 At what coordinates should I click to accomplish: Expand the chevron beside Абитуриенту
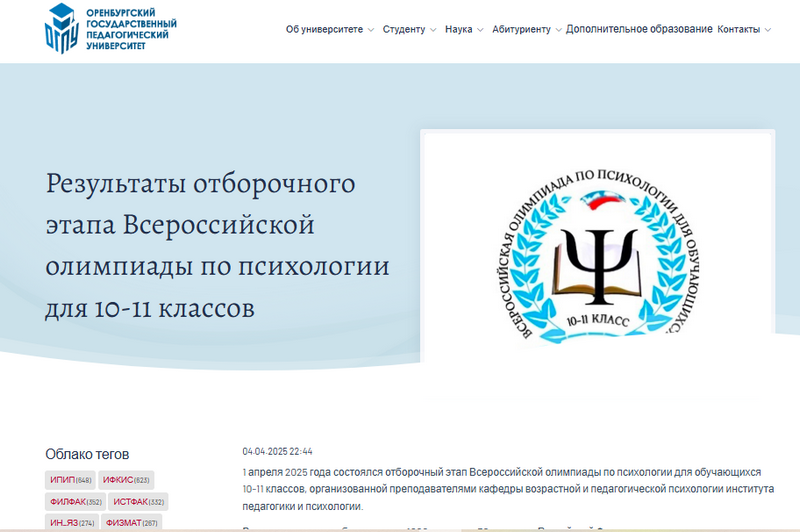[x=559, y=30]
